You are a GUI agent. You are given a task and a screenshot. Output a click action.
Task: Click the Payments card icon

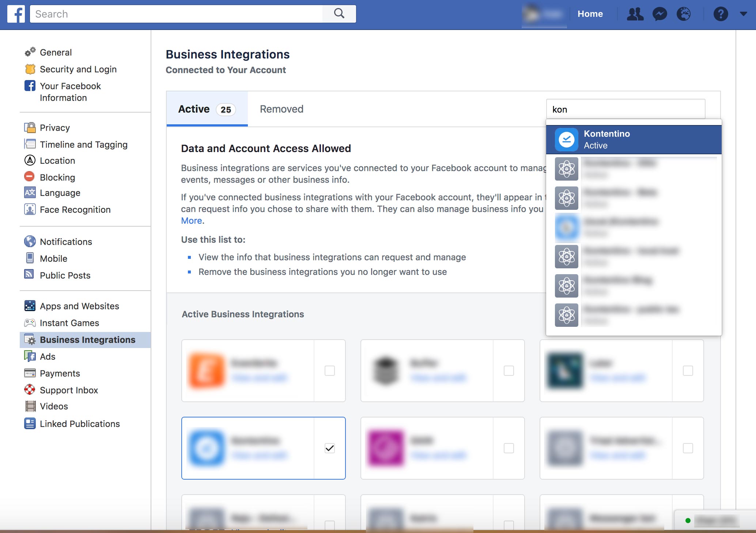click(30, 373)
